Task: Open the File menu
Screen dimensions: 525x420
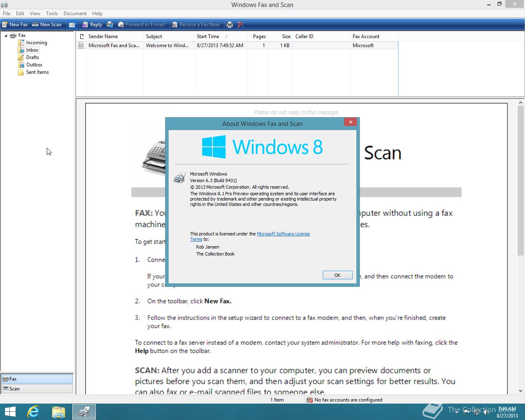Action: tap(7, 14)
